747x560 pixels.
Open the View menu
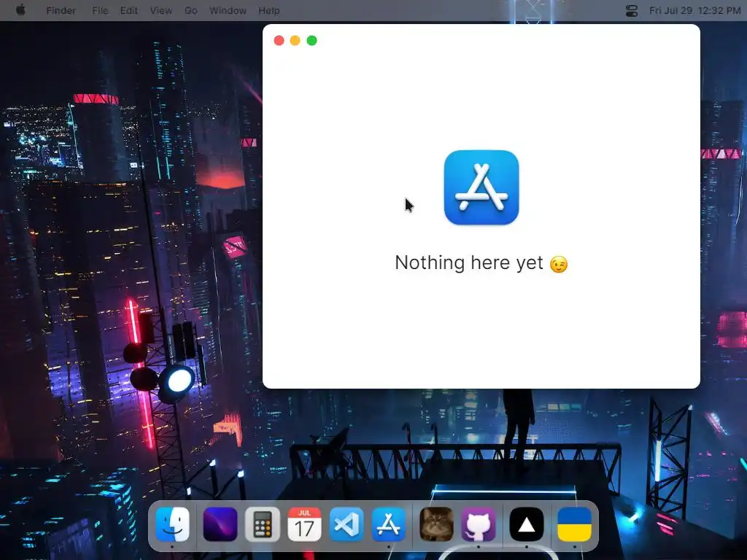(161, 10)
